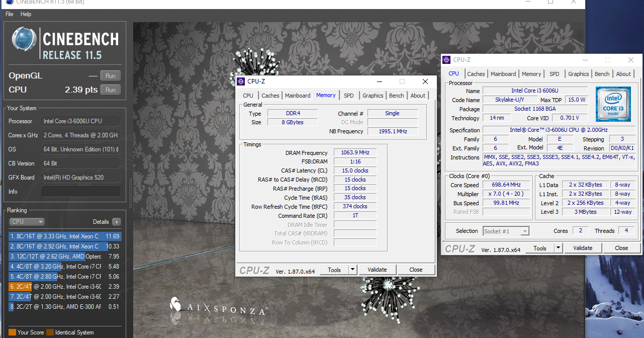Run the OpenGL benchmark
Viewport: 644px width, 338px height.
tap(111, 76)
